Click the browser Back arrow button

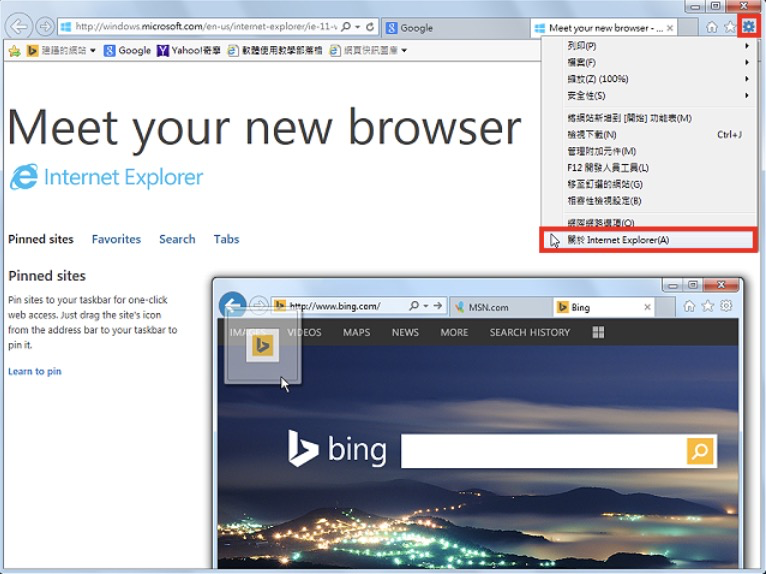click(19, 26)
